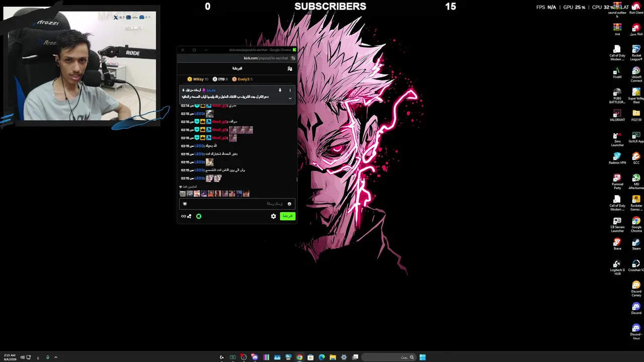The width and height of the screenshot is (644, 362).
Task: Launch VALORANT from the desktop
Action: tap(617, 115)
